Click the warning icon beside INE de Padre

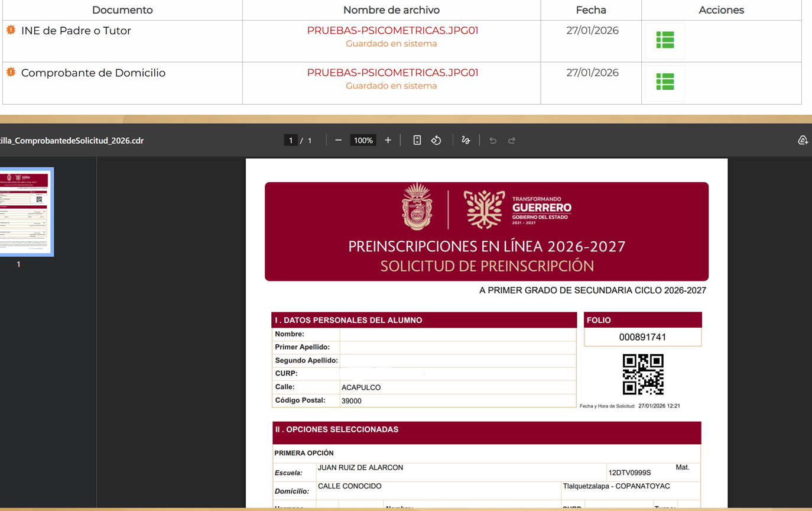(x=11, y=30)
